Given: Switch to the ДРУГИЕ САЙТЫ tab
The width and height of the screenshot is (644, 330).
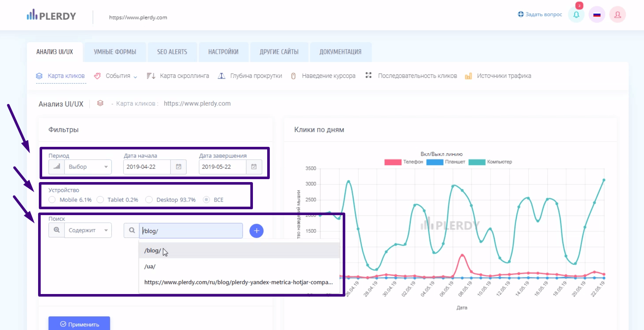Looking at the screenshot, I should [x=279, y=52].
